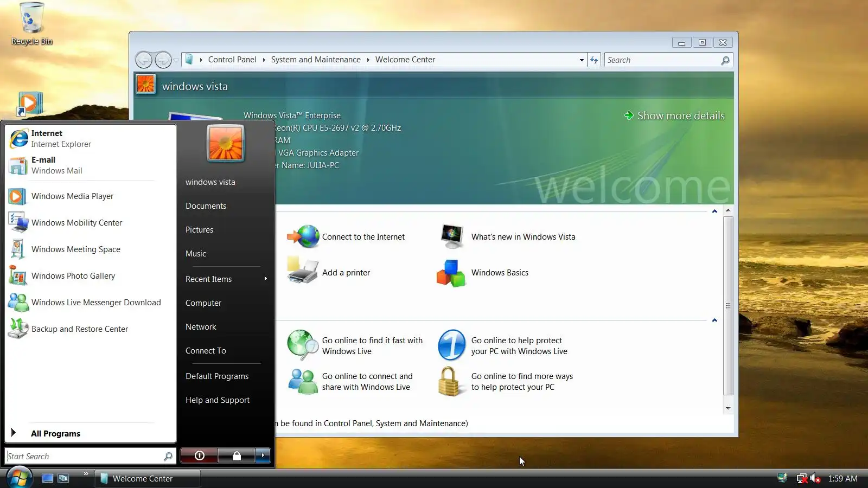
Task: Click the Control Panel breadcrumb
Action: coord(232,60)
